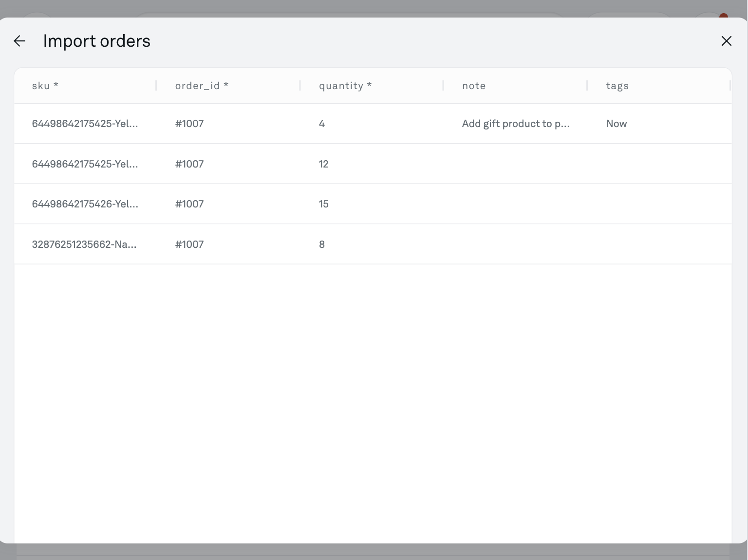
Task: Click fourth row order #1007 cell
Action: point(189,244)
